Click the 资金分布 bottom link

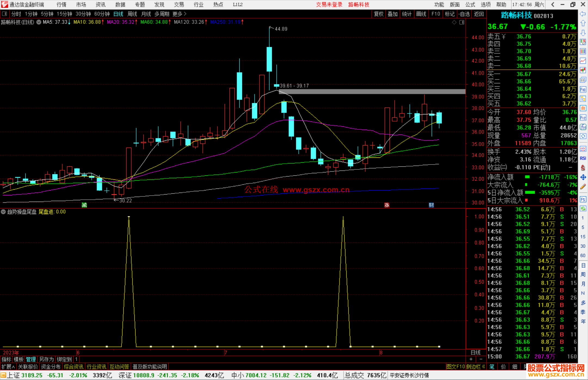point(51,367)
